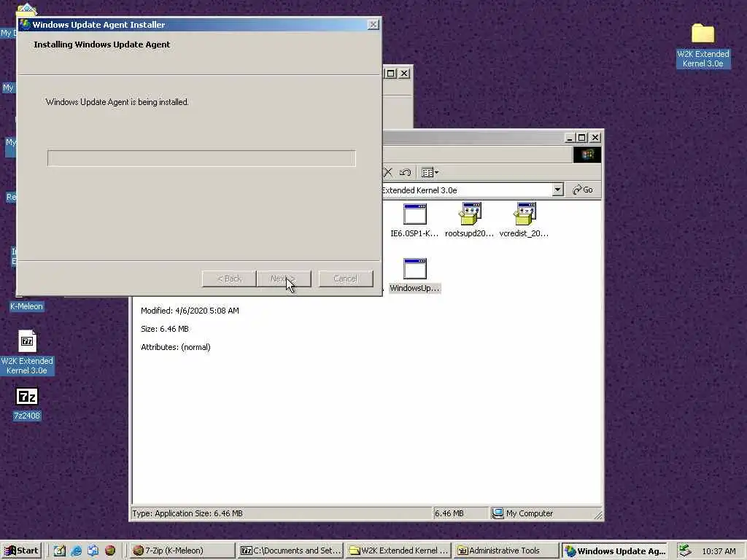Click 'Type: Application Size: 6.46 MB' status text

click(x=187, y=513)
